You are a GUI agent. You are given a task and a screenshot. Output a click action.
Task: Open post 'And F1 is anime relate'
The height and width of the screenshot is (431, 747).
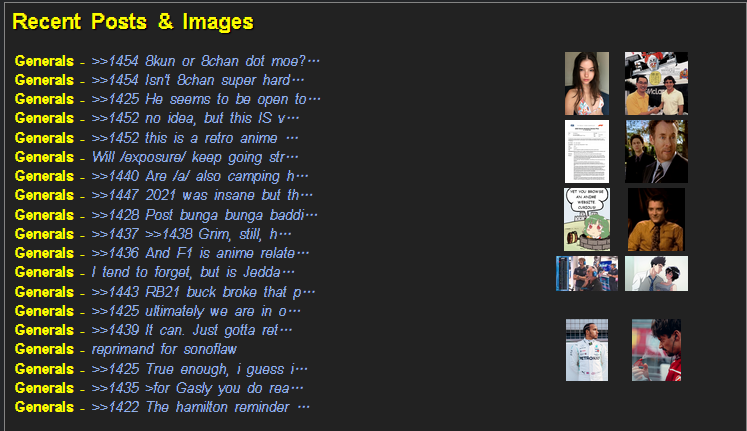point(200,253)
